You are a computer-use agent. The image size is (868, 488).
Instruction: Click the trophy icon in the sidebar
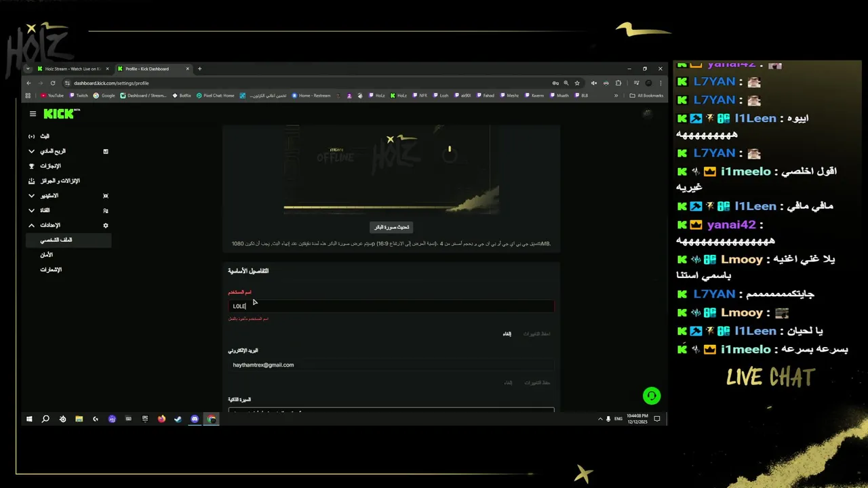(x=32, y=166)
